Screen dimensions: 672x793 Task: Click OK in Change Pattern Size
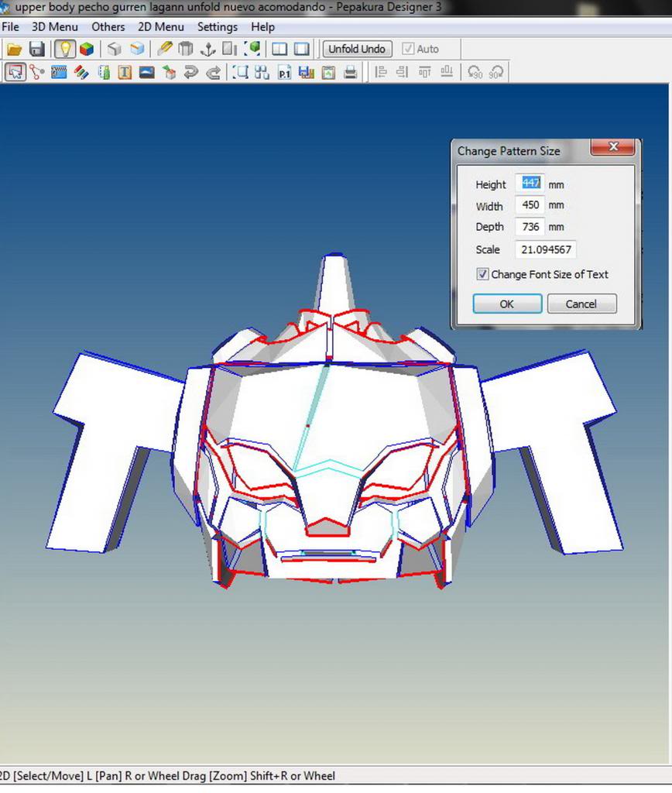[x=507, y=304]
